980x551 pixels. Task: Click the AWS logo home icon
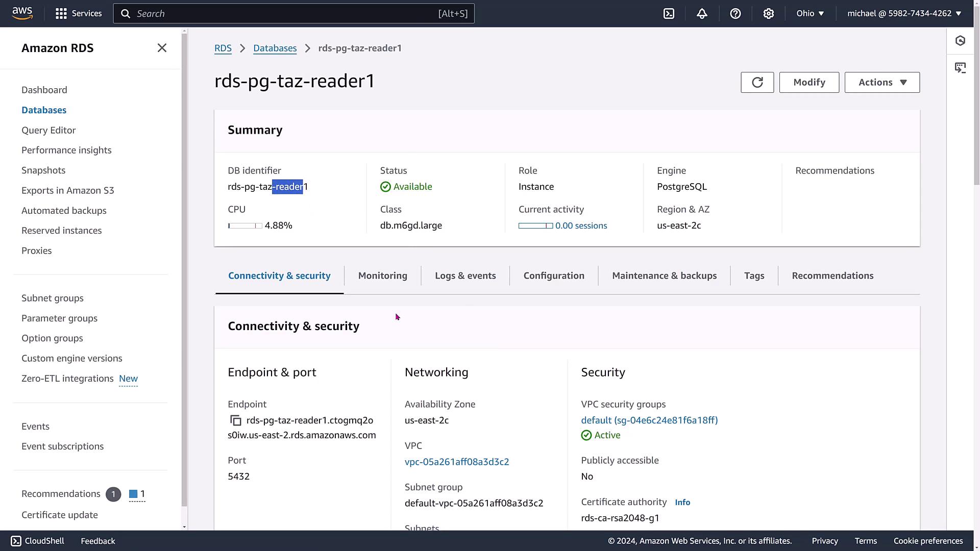(x=22, y=13)
